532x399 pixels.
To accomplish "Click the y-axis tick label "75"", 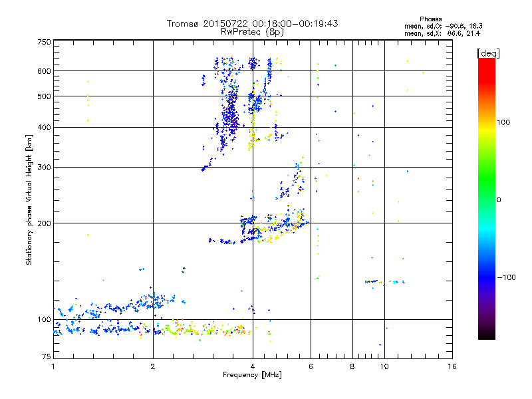I will point(46,356).
